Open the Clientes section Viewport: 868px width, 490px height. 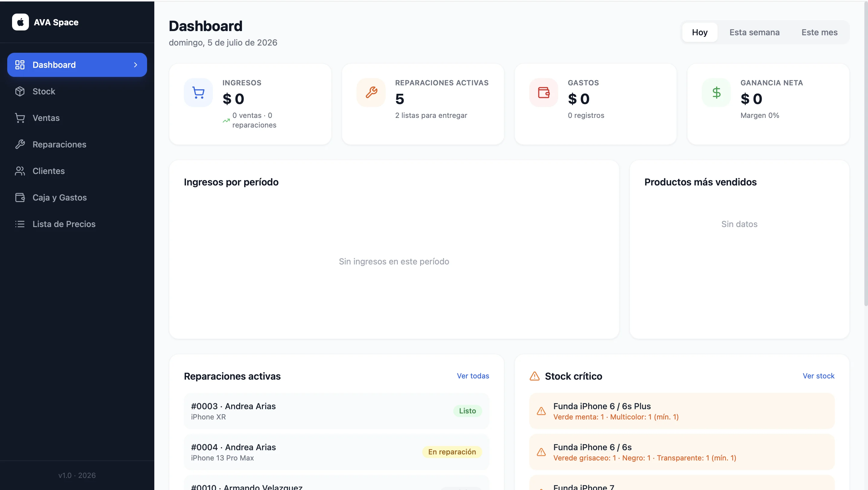77,171
